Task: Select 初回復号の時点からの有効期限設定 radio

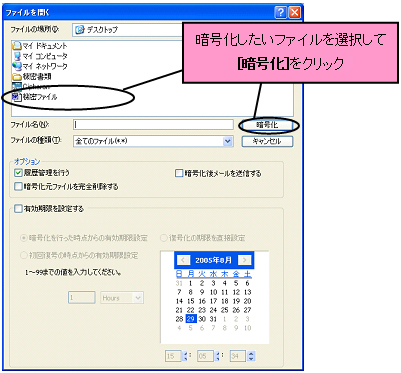Action: click(x=24, y=255)
